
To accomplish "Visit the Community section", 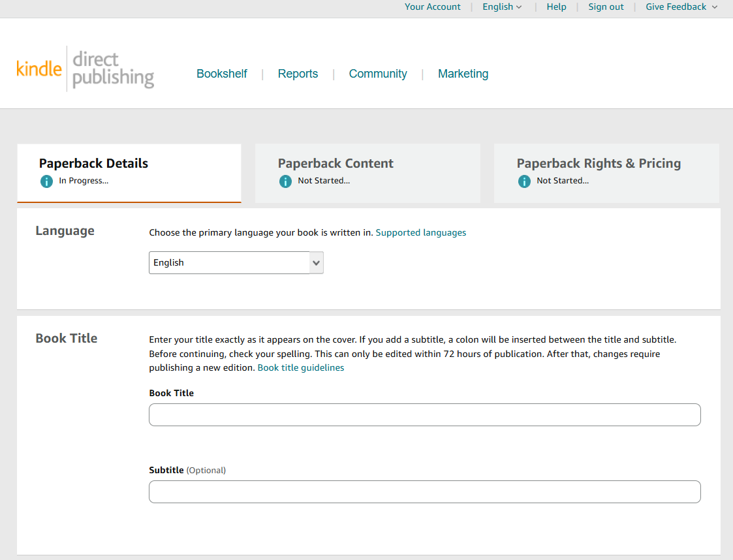I will [378, 74].
